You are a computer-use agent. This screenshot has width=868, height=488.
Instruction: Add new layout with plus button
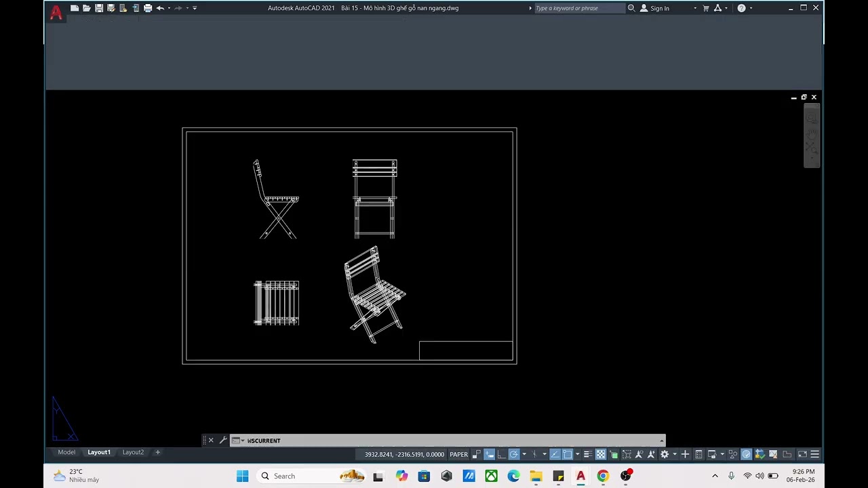click(158, 452)
